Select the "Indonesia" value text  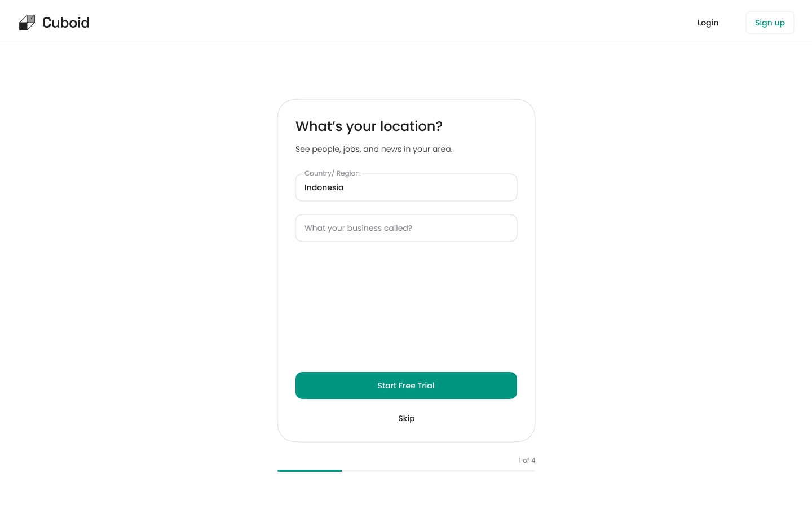point(324,187)
